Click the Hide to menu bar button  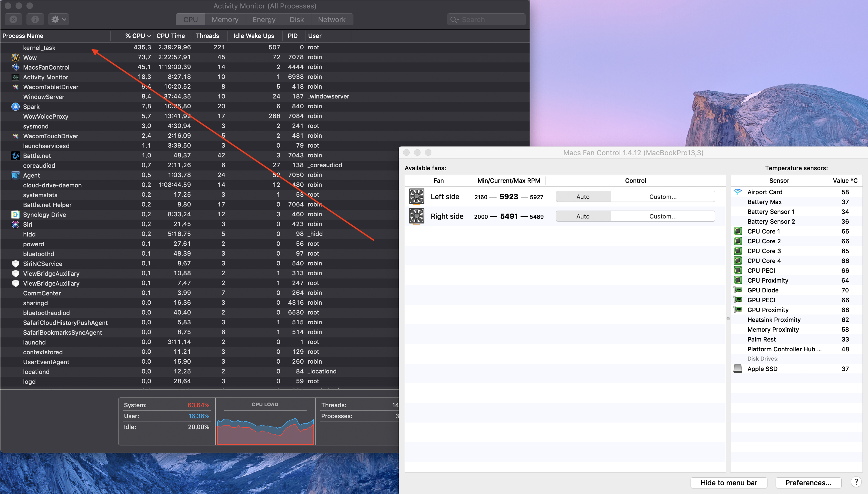[729, 483]
